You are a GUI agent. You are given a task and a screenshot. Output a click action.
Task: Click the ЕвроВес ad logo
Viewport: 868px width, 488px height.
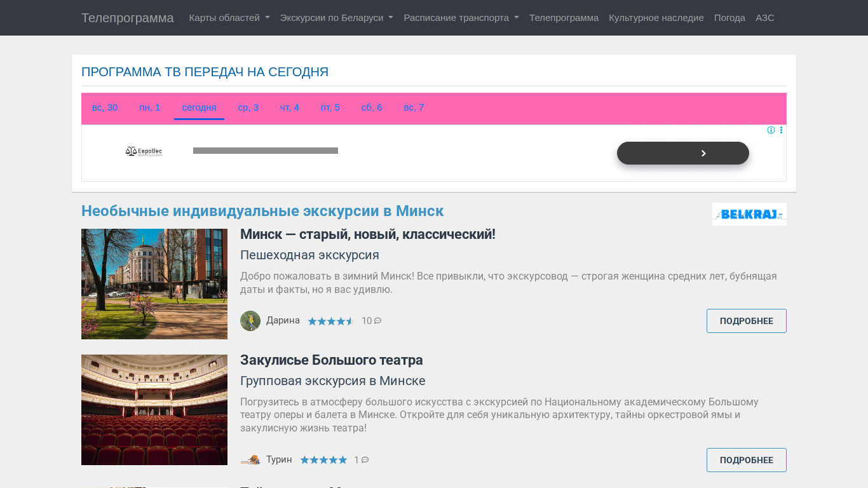click(144, 151)
